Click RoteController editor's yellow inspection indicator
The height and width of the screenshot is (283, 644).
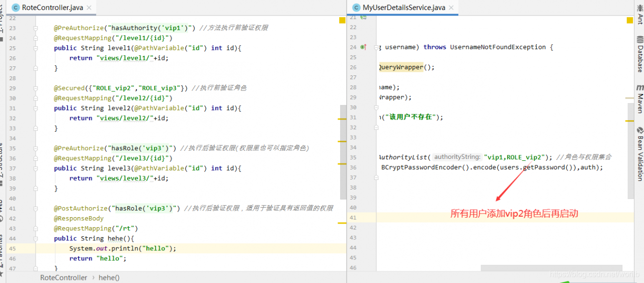[x=342, y=20]
